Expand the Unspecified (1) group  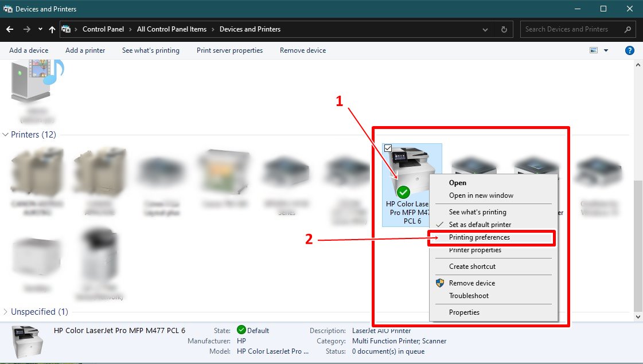(5, 311)
